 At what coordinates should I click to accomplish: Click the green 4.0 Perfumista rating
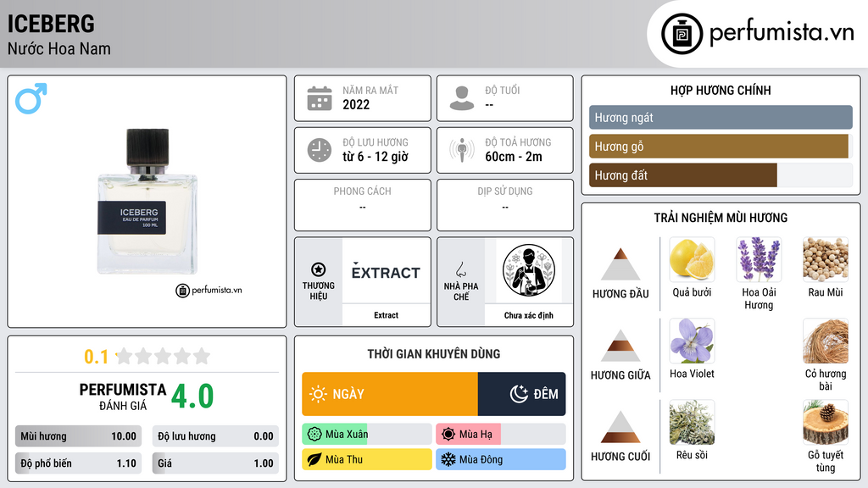(x=192, y=396)
